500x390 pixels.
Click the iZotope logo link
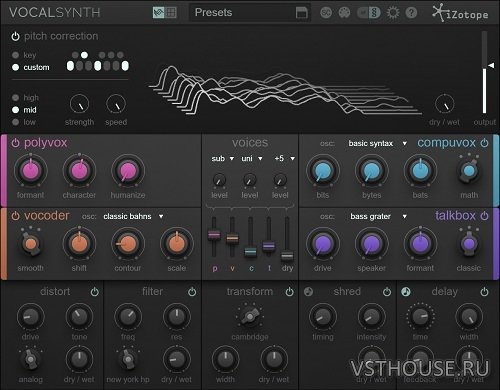[460, 13]
